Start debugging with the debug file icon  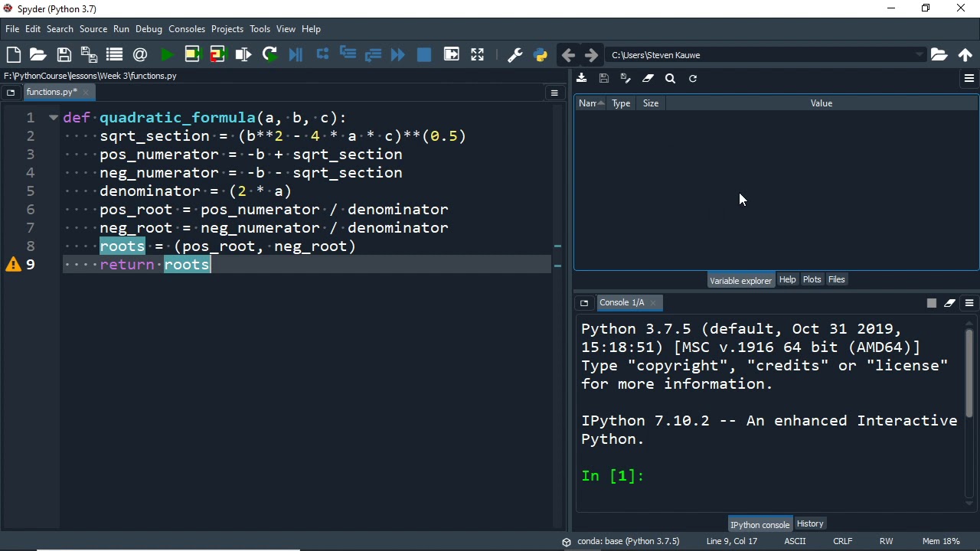pos(296,55)
